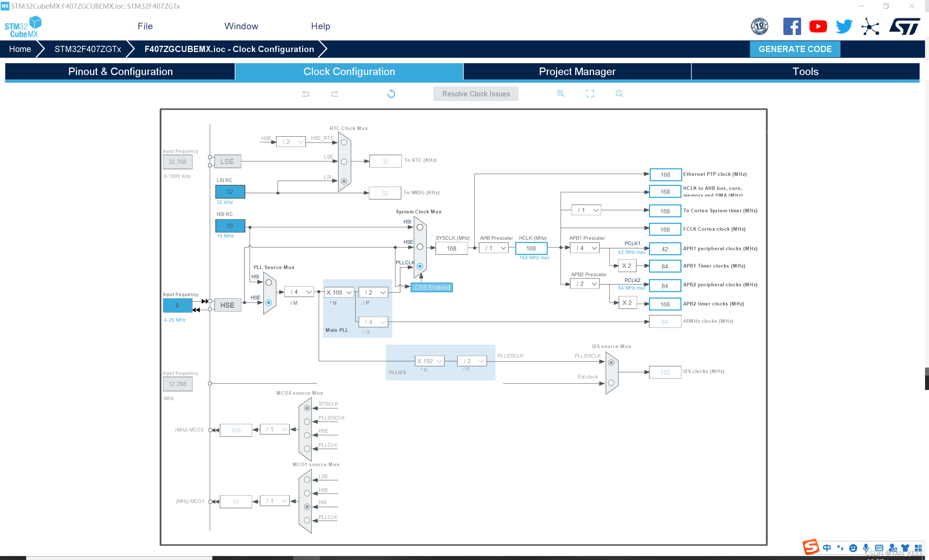Click the input method emoji face icon
Viewport: 929px width, 560px height.
tap(853, 548)
